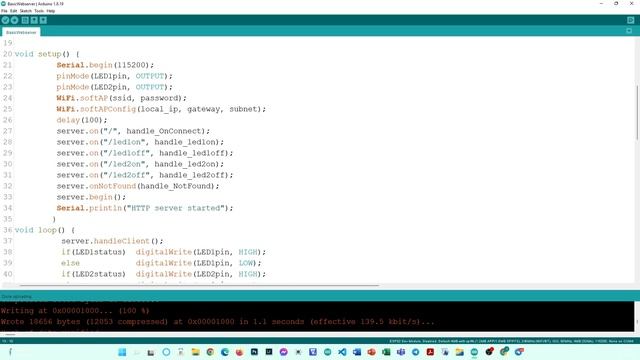The height and width of the screenshot is (360, 640).
Task: Open the Tools menu
Action: click(x=39, y=11)
